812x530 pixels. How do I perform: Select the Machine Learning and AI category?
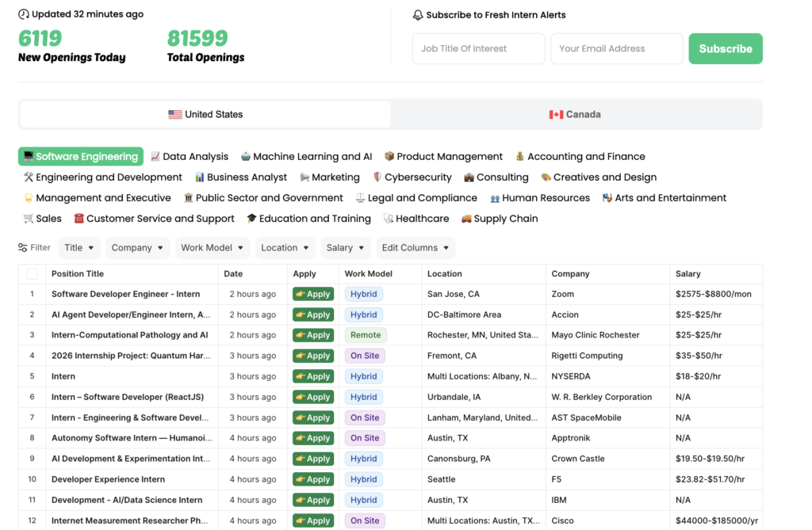pos(306,157)
